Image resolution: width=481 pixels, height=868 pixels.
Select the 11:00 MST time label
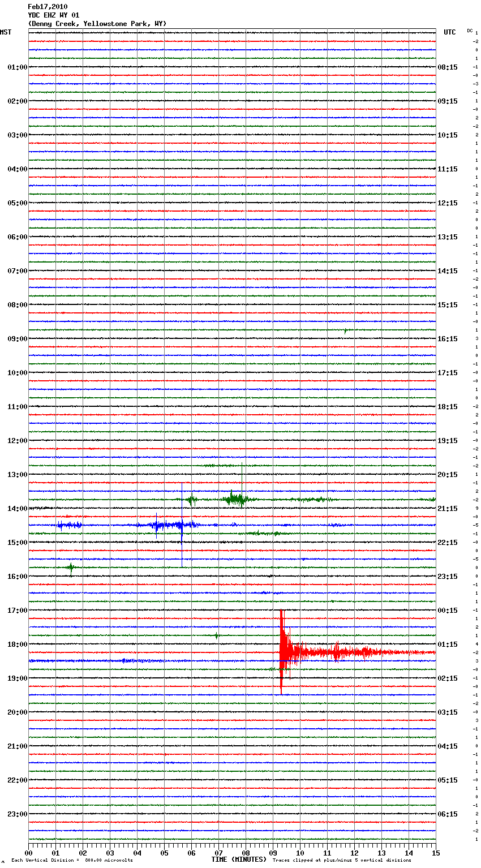coord(18,407)
